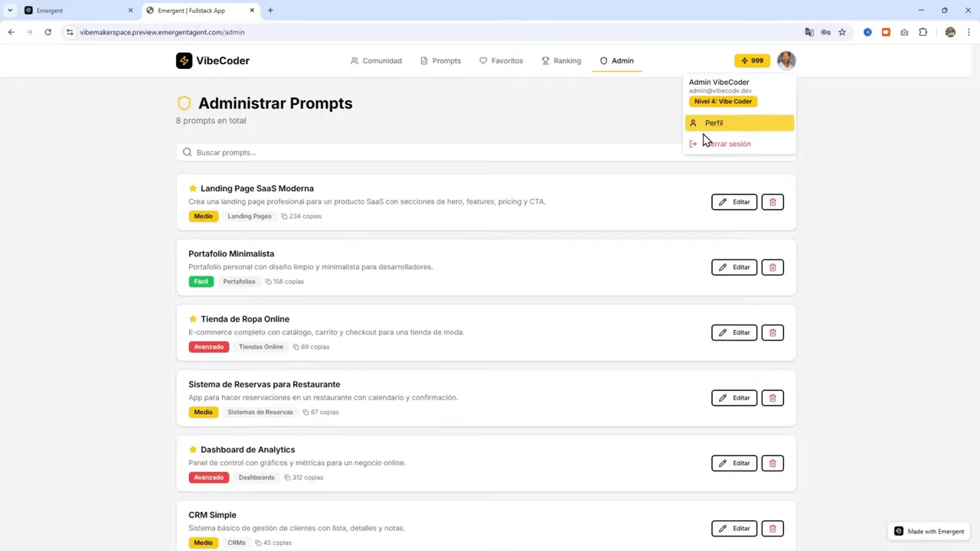980x551 pixels.
Task: Open the Chrome three-dot menu
Action: tap(969, 32)
